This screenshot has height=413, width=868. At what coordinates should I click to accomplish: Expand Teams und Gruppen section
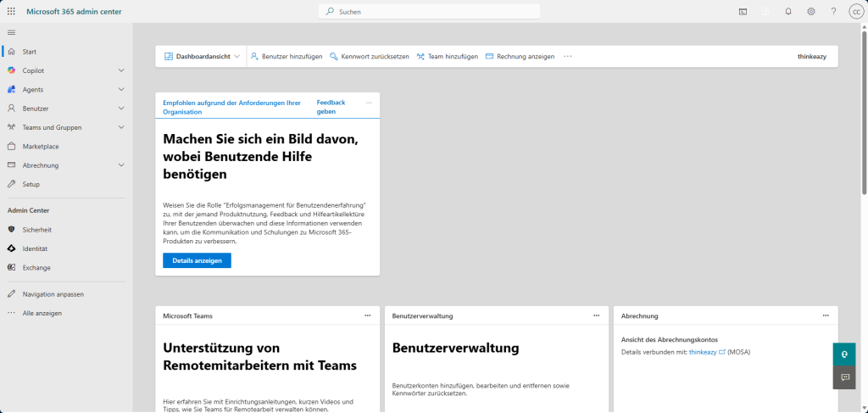[121, 127]
